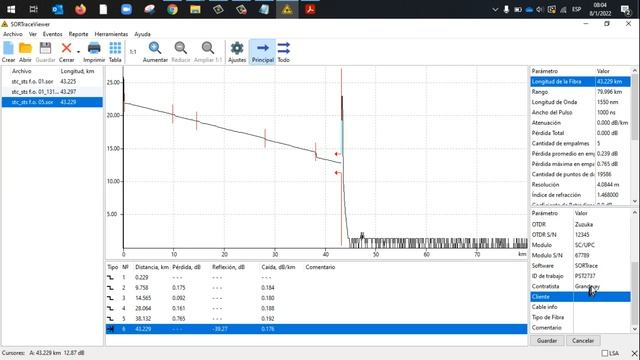Click the status bar close X icon

(634, 353)
